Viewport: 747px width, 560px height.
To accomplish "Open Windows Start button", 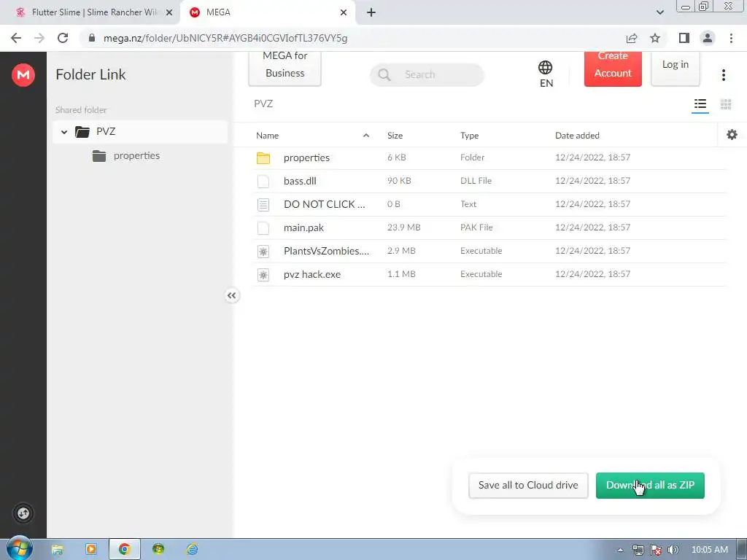I will (19, 548).
